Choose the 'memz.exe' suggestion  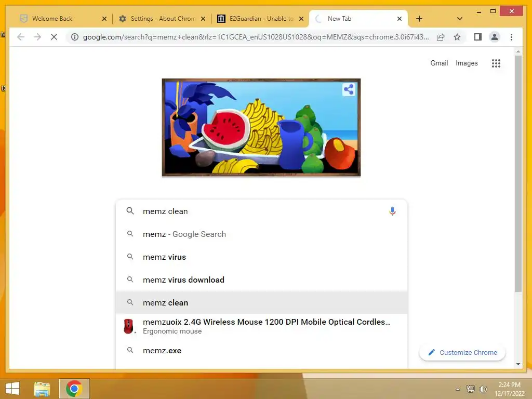pyautogui.click(x=261, y=350)
